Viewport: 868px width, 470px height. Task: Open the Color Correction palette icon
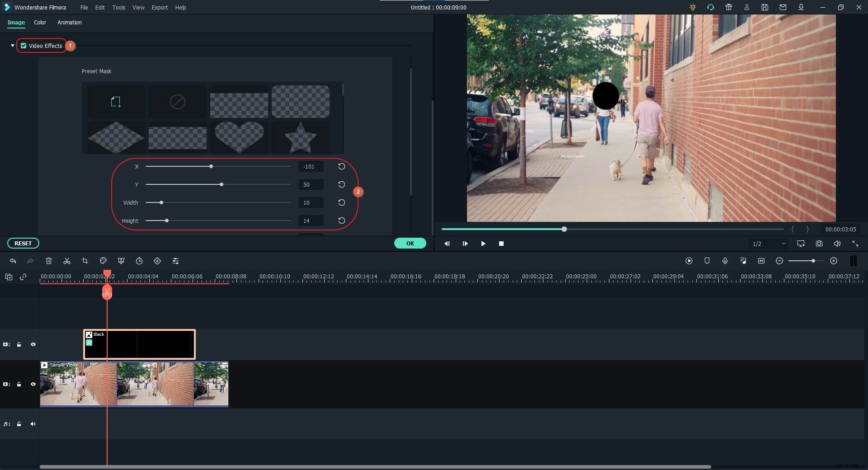point(103,261)
